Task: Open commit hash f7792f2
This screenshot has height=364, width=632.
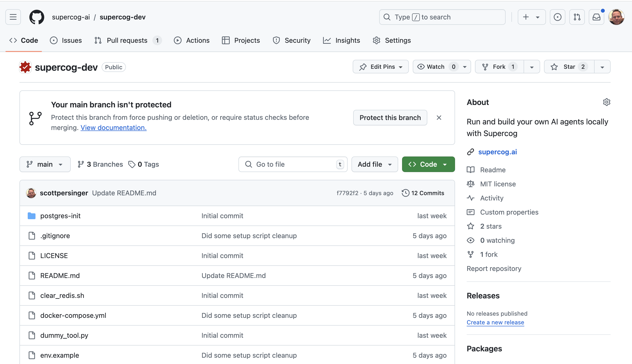Action: [x=347, y=193]
